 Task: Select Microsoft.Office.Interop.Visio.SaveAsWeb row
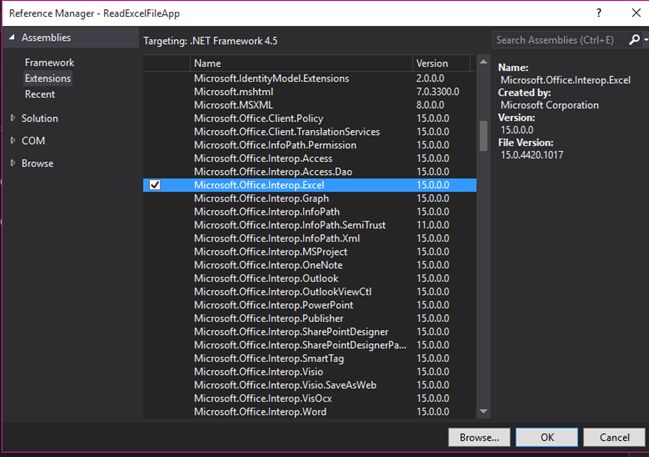point(310,385)
